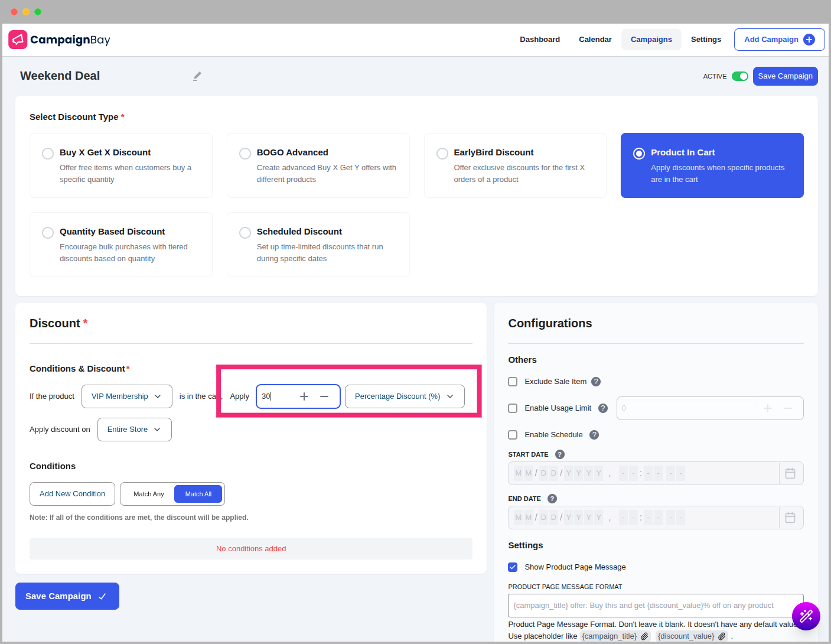The width and height of the screenshot is (831, 644).
Task: Increase discount value with plus icon
Action: (x=304, y=396)
